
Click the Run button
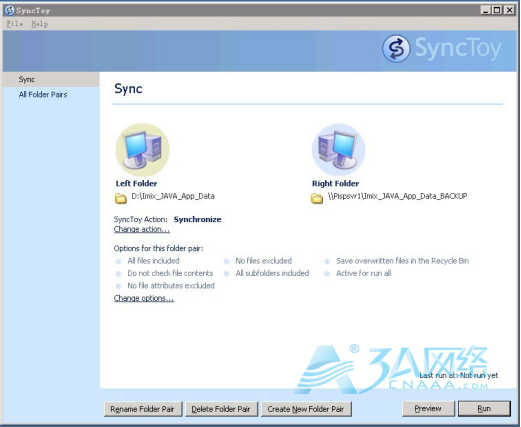(x=484, y=408)
